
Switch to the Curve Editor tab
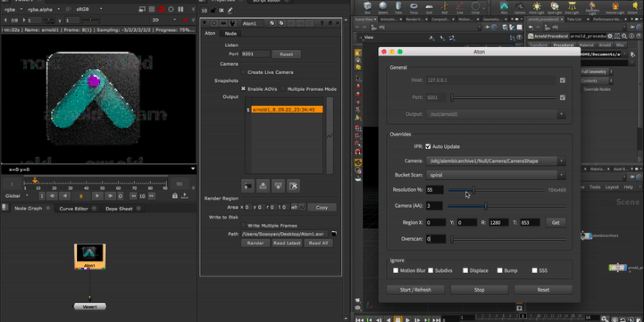pyautogui.click(x=74, y=209)
